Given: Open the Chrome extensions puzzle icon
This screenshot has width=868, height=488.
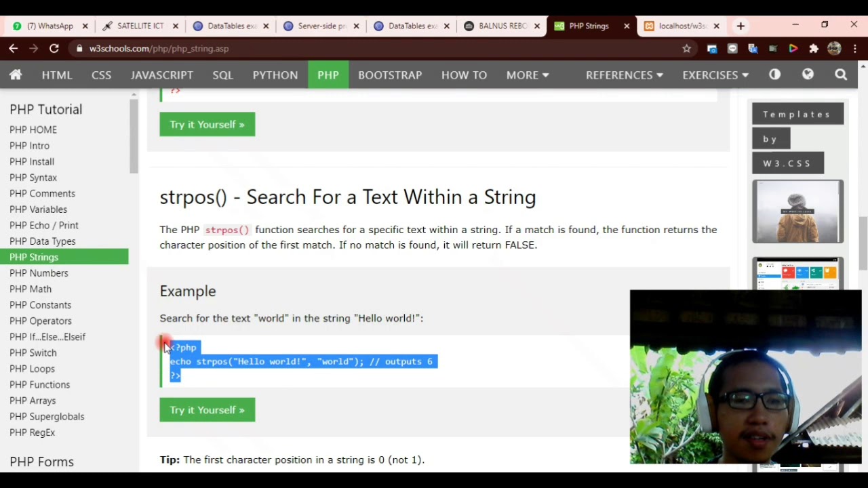Looking at the screenshot, I should point(814,48).
